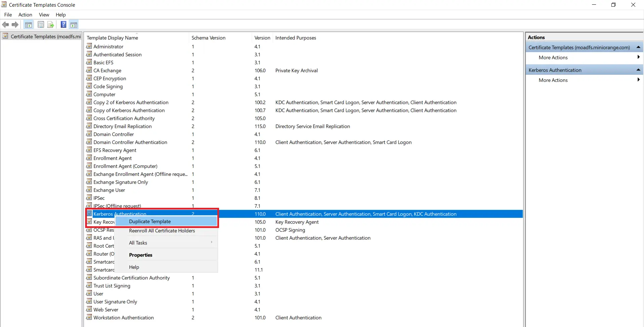Select Duplicate Template from the context menu
Screen dimensions: 644x327
pyautogui.click(x=150, y=221)
